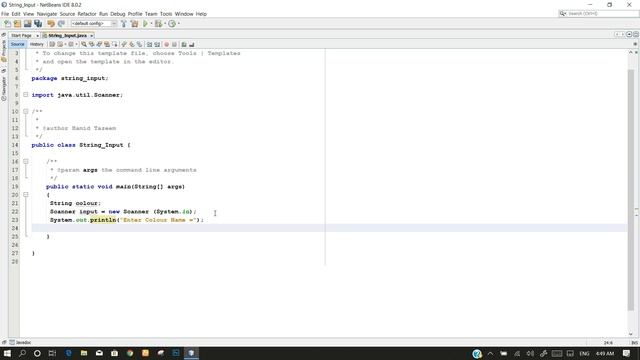Click the Clean and Build icon

tap(134, 24)
